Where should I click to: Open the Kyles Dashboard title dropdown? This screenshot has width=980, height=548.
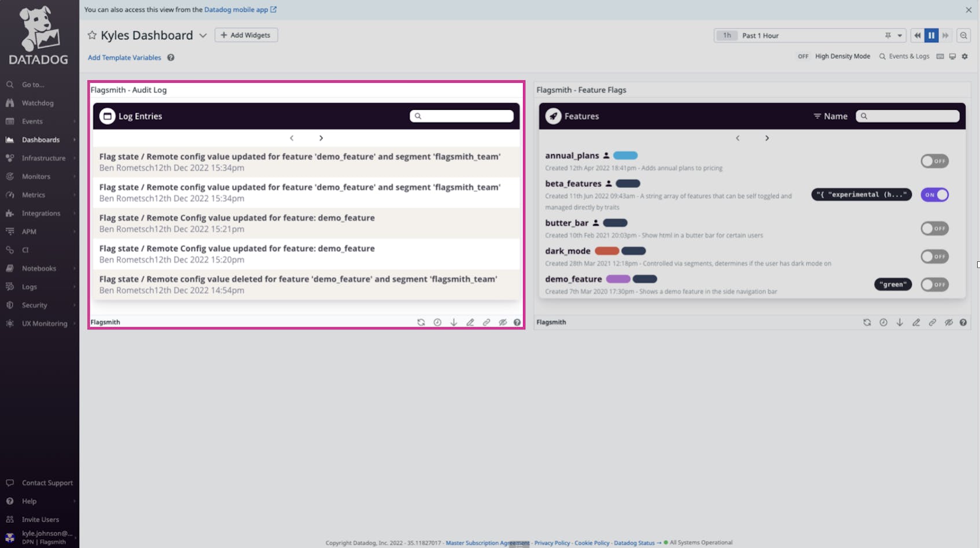click(203, 35)
